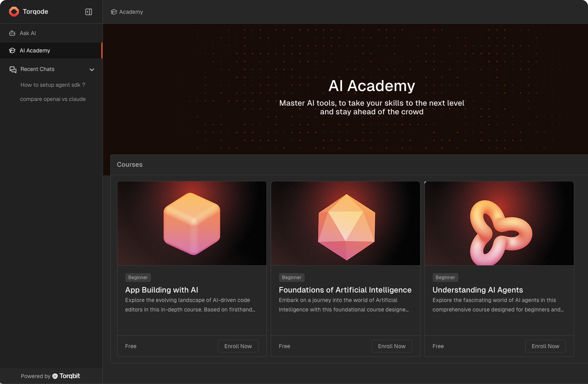The width and height of the screenshot is (588, 384).
Task: Click the AI Academy graduation cap icon
Action: (12, 50)
